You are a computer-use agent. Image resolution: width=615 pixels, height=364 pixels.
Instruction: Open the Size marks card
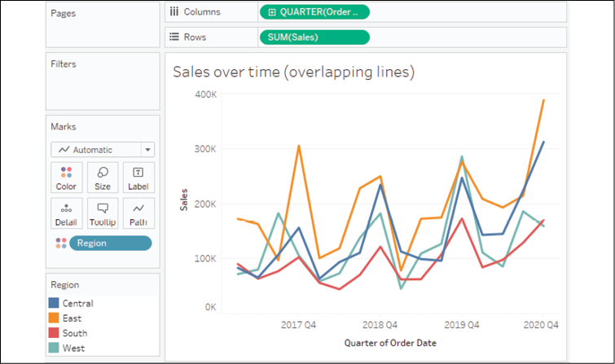pyautogui.click(x=103, y=178)
